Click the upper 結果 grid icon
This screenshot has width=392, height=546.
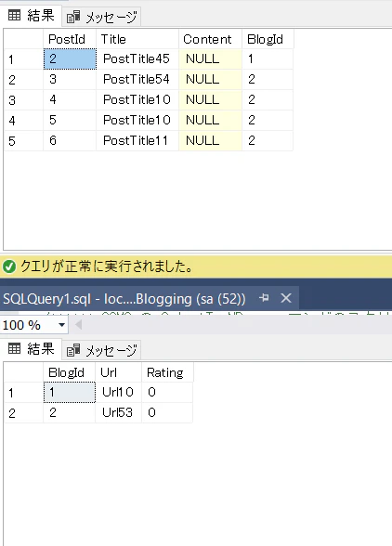coord(14,16)
